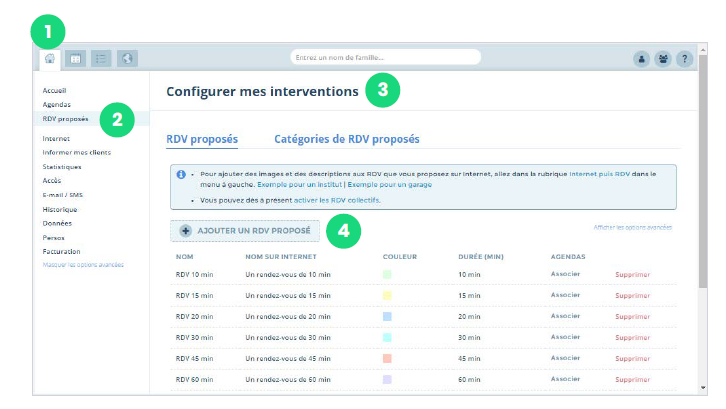
Task: Switch to Catégories de RDV proposés tab
Action: click(x=346, y=139)
